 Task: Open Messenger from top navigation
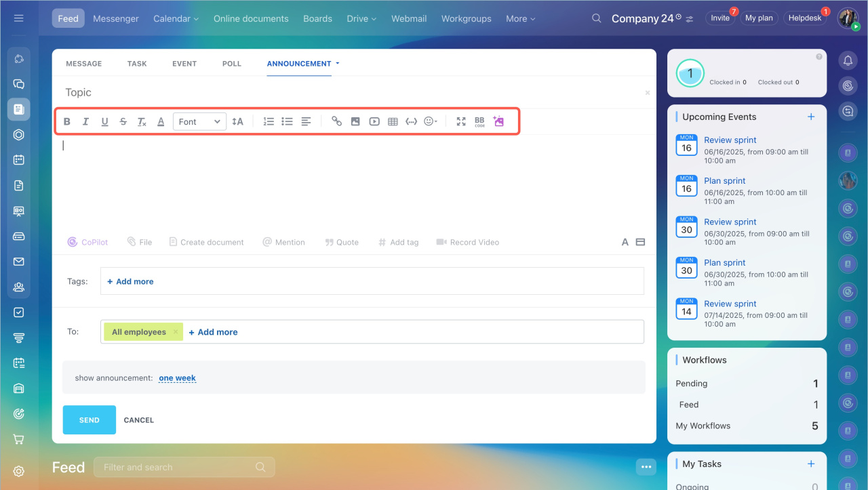tap(116, 18)
